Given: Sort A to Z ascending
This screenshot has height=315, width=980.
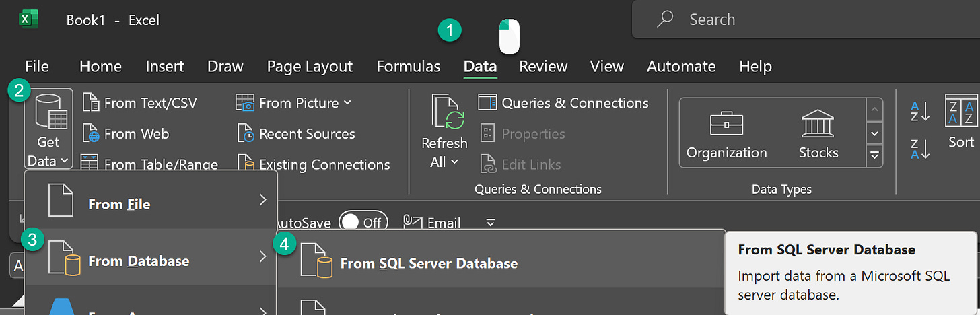Looking at the screenshot, I should (x=920, y=112).
